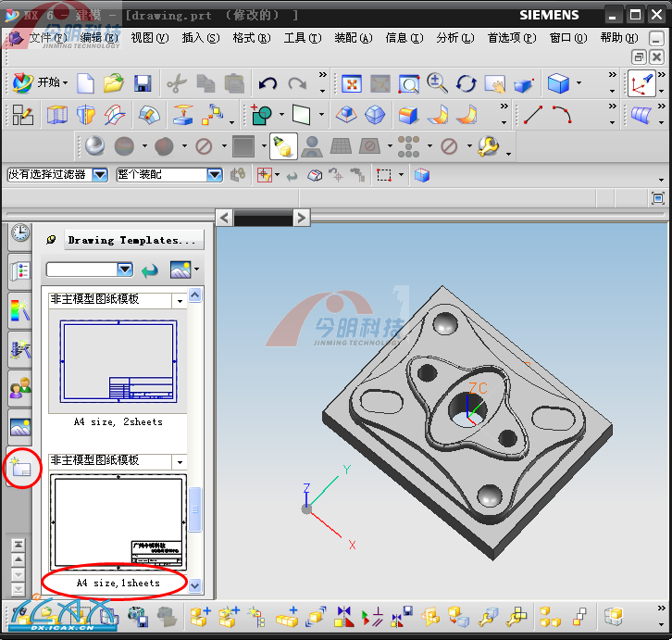Open the 工具 menu
672x640 pixels.
tap(302, 38)
